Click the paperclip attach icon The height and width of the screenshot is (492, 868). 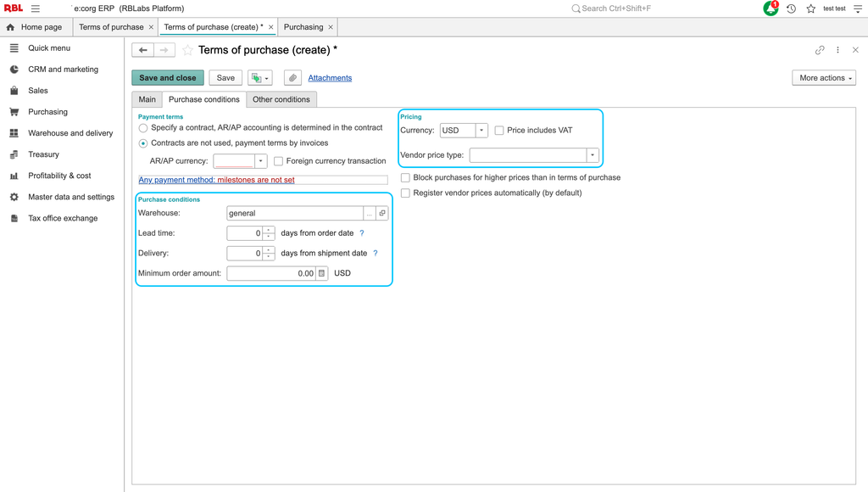tap(292, 78)
